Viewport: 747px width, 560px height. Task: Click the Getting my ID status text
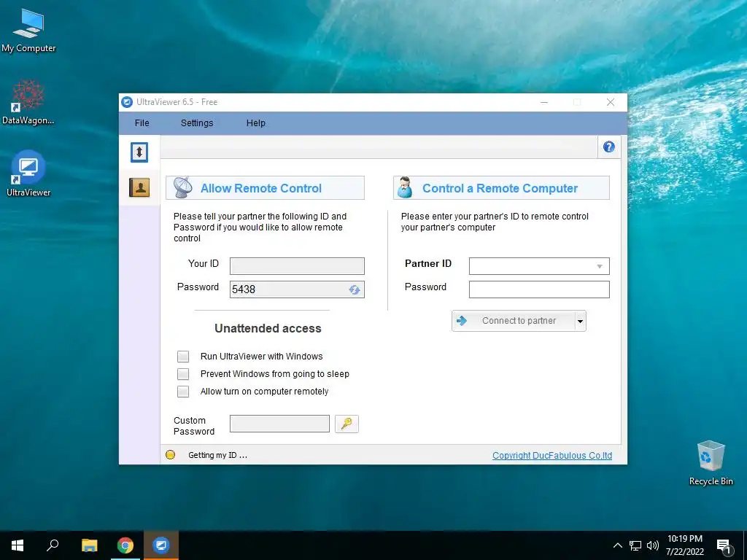pyautogui.click(x=217, y=455)
